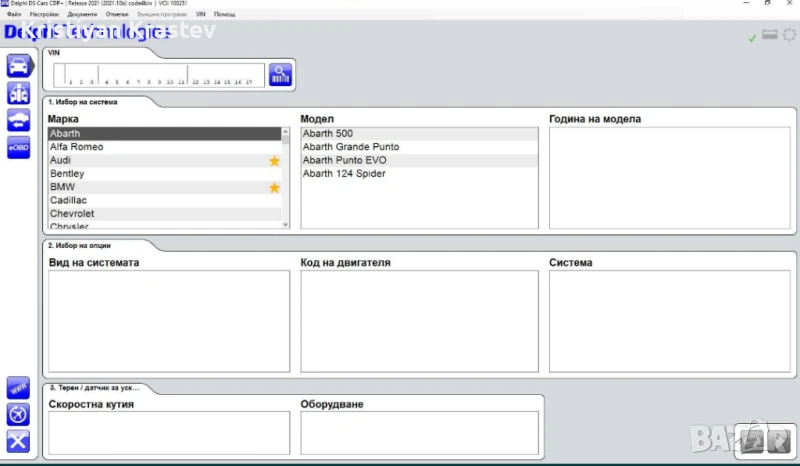Click the blue X exit icon
This screenshot has height=466, width=800.
click(18, 441)
